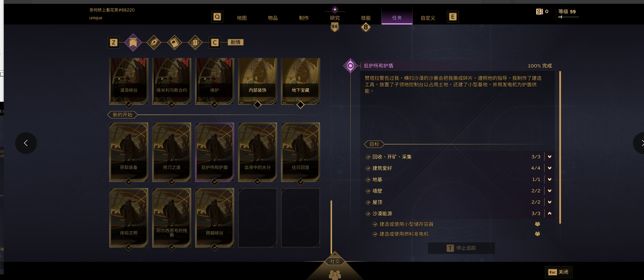Viewport: 644px width, 280px height.
Task: Select the 地下宝藏 quest card
Action: [x=301, y=81]
